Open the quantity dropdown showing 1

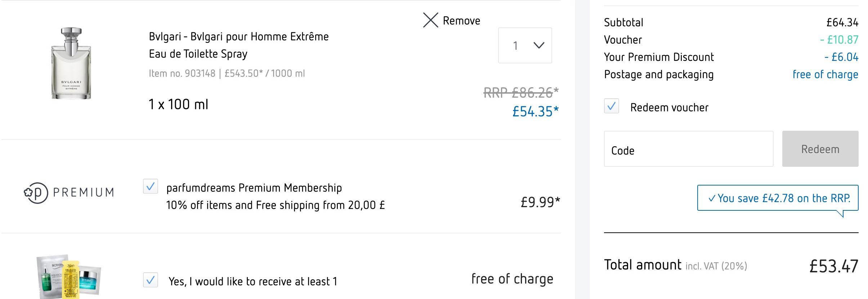[x=525, y=45]
